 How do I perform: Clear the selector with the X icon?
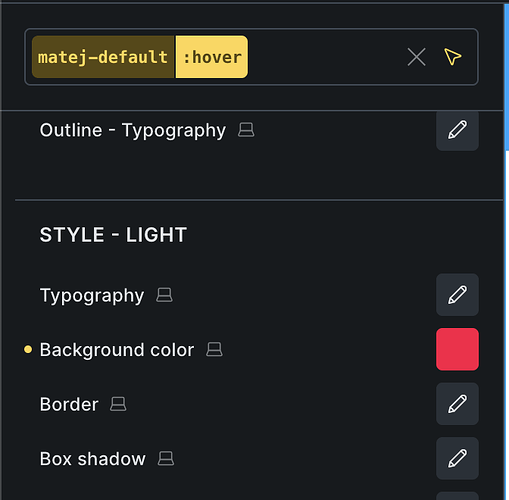416,57
